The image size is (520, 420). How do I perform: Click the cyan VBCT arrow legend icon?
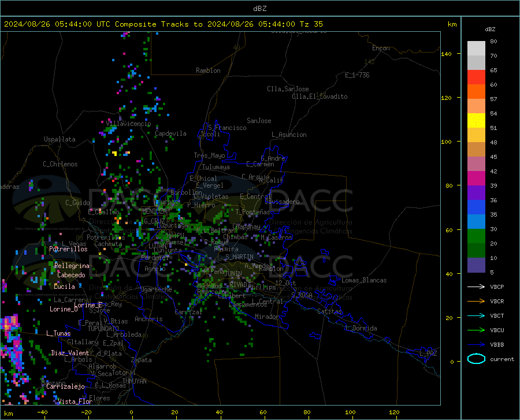pos(476,315)
